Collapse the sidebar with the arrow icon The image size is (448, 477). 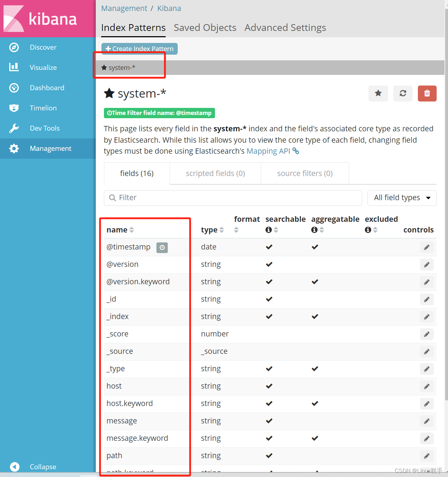coord(15,467)
